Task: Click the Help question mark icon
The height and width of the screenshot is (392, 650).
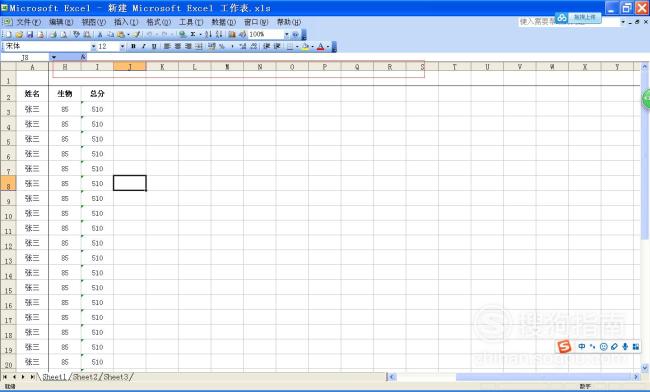Action: [296, 34]
